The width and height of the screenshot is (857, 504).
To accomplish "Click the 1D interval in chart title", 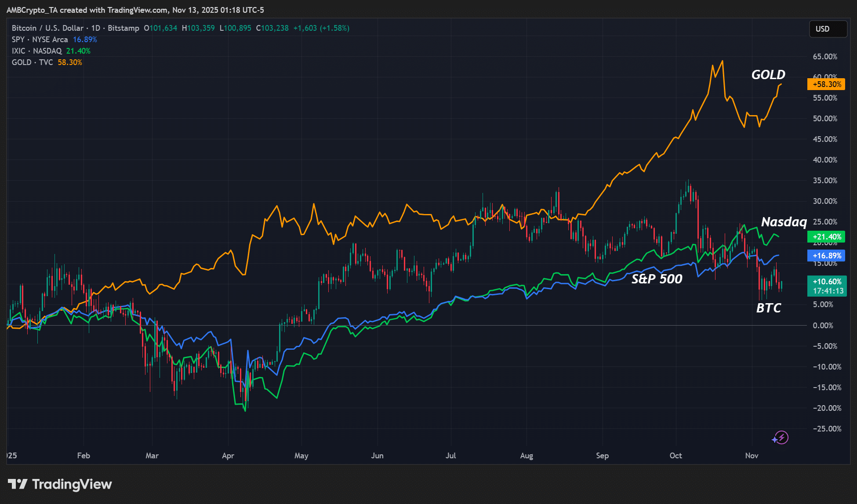I will point(95,28).
